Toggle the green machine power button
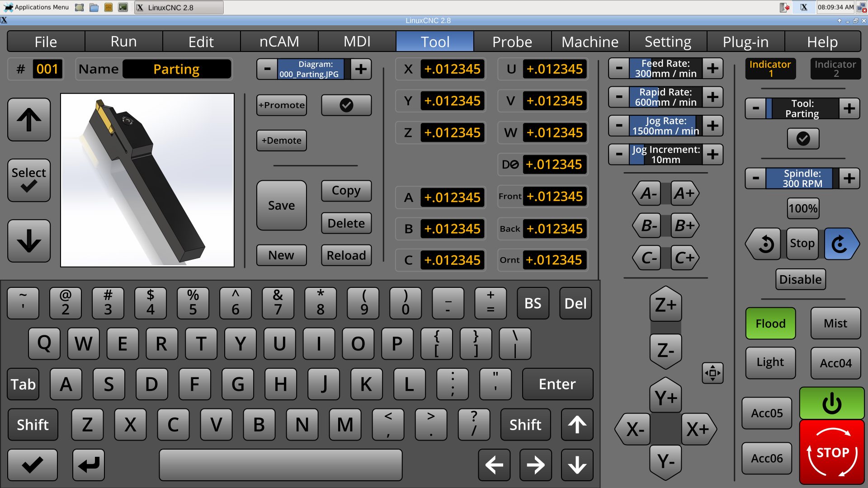The image size is (868, 488). coord(832,403)
